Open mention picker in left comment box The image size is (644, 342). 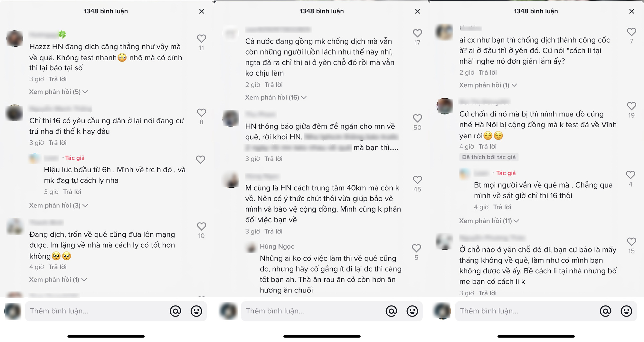point(175,311)
